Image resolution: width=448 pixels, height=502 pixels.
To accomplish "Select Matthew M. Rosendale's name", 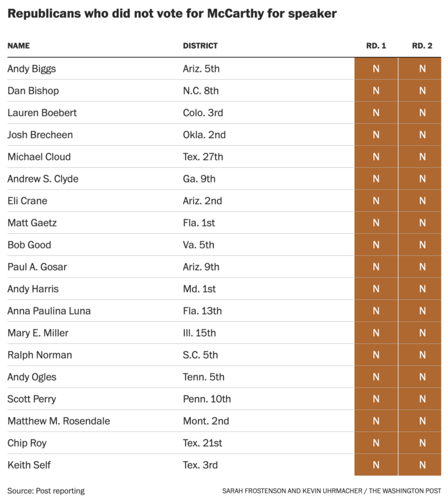I will [58, 421].
